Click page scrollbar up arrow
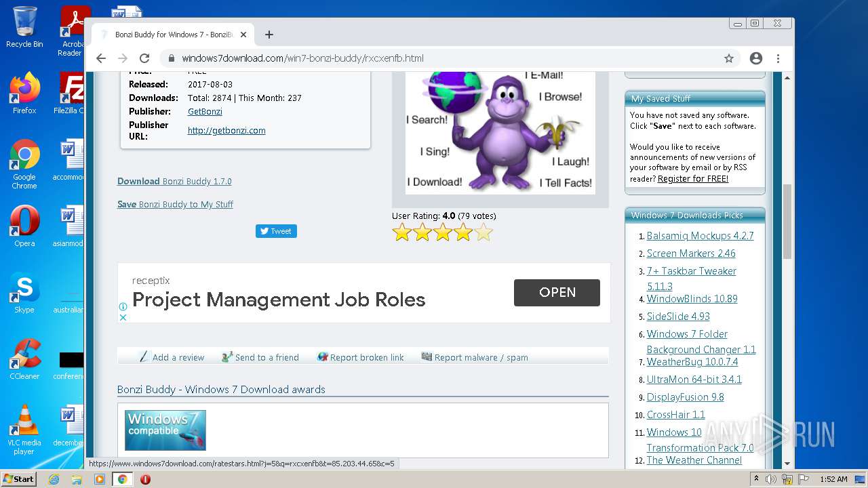This screenshot has height=488, width=868. [787, 78]
